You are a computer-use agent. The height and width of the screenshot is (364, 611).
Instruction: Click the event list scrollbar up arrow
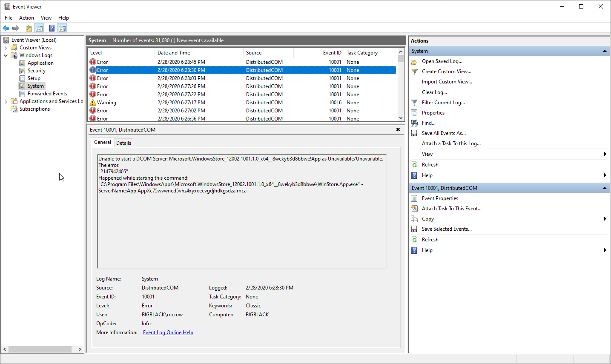coord(401,52)
